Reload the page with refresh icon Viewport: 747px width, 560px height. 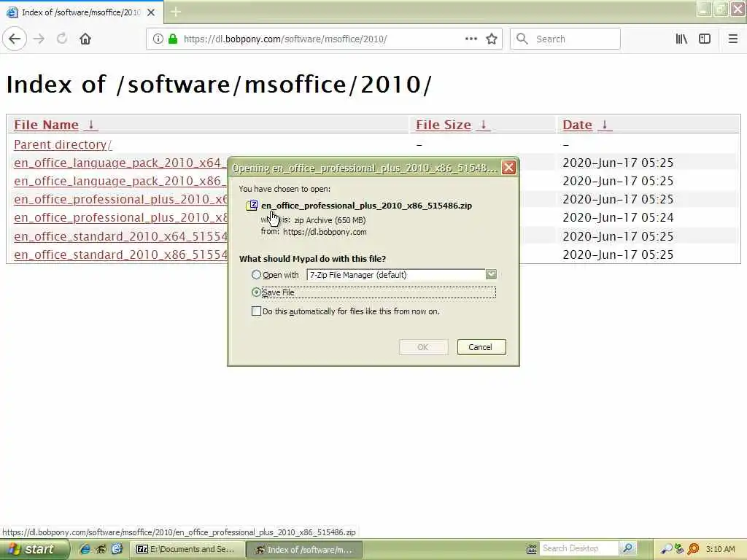62,39
